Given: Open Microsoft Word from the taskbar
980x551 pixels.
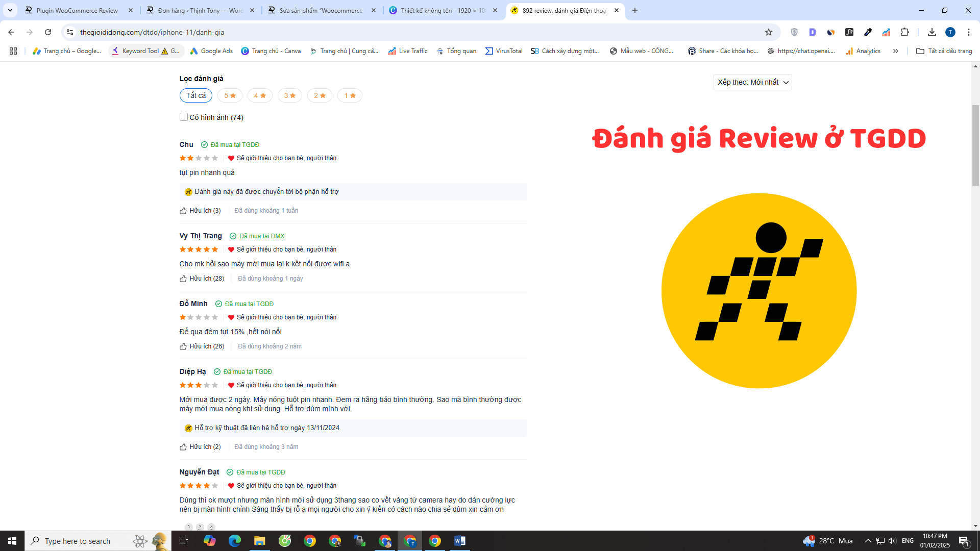Looking at the screenshot, I should click(x=459, y=541).
